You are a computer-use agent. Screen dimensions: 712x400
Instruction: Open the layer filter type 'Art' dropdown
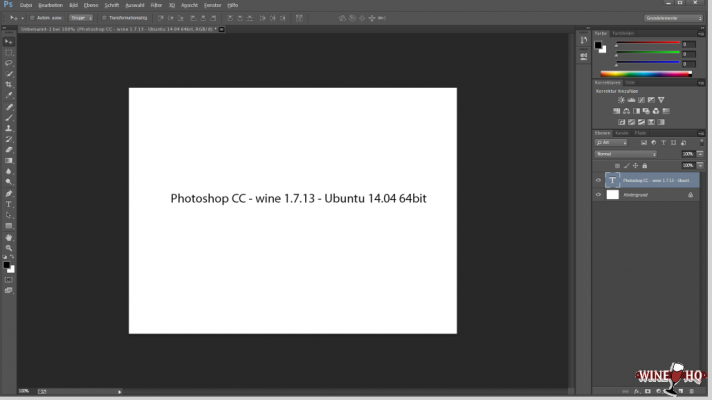tap(611, 143)
